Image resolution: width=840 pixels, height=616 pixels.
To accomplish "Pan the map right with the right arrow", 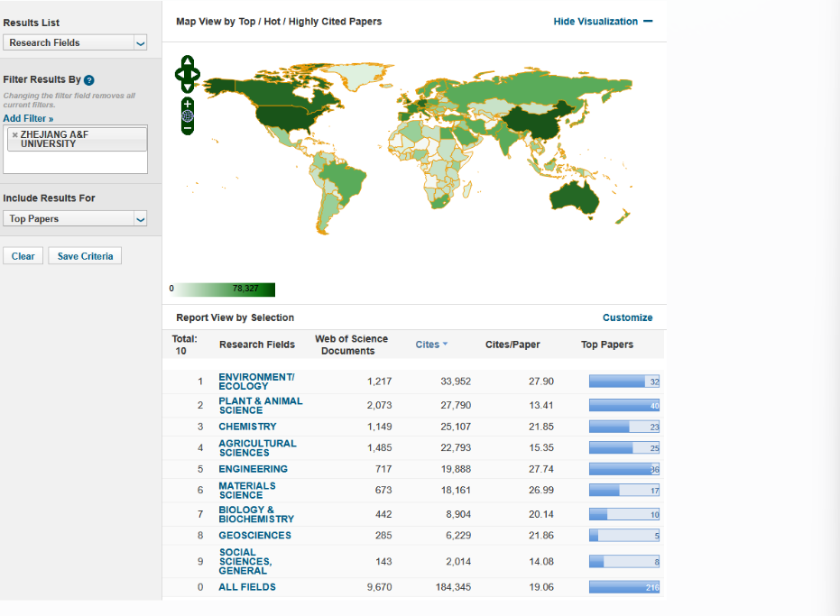I will pos(195,74).
